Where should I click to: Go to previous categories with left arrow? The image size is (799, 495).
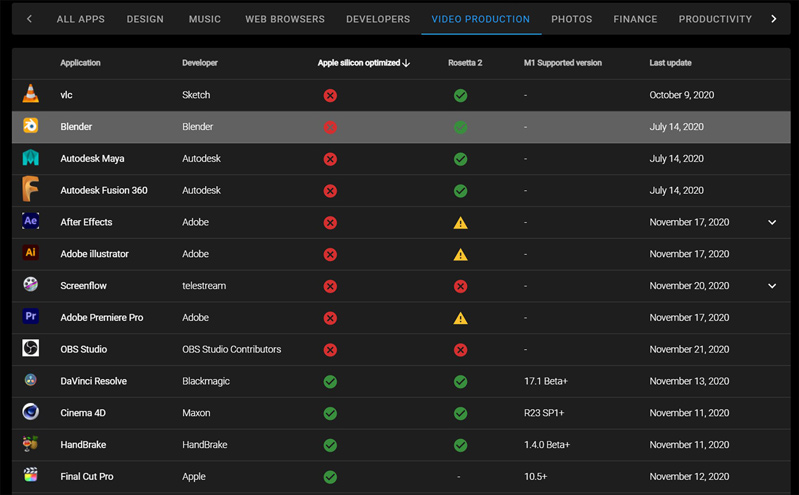29,19
